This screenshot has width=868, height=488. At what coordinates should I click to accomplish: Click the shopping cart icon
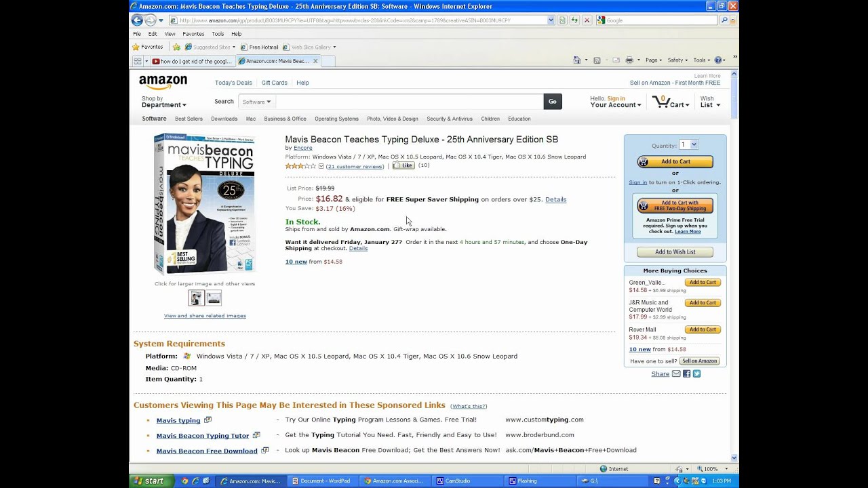660,102
